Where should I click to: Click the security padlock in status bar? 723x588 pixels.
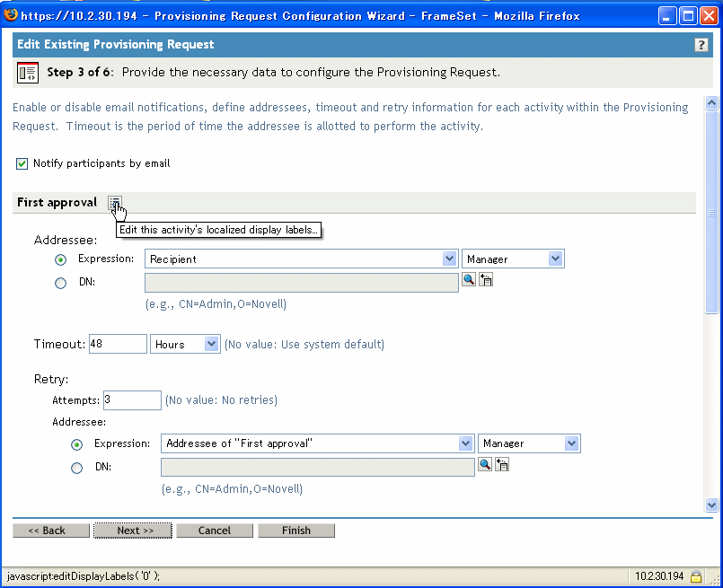tap(696, 576)
